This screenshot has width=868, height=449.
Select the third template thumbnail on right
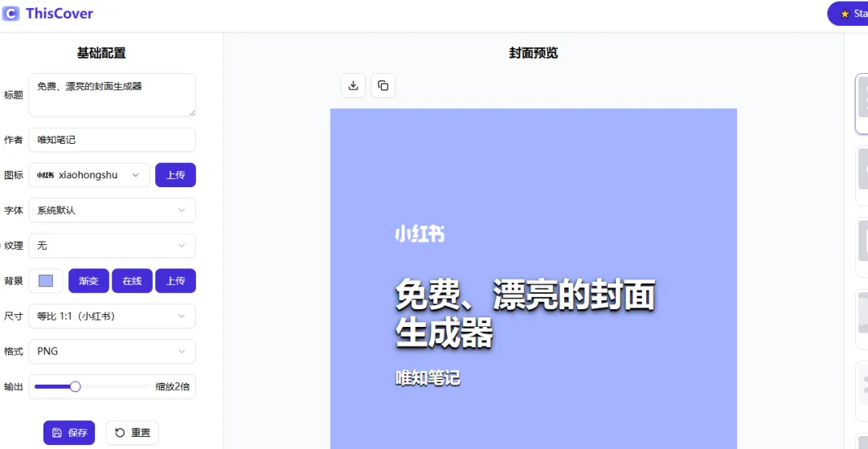pos(862,247)
